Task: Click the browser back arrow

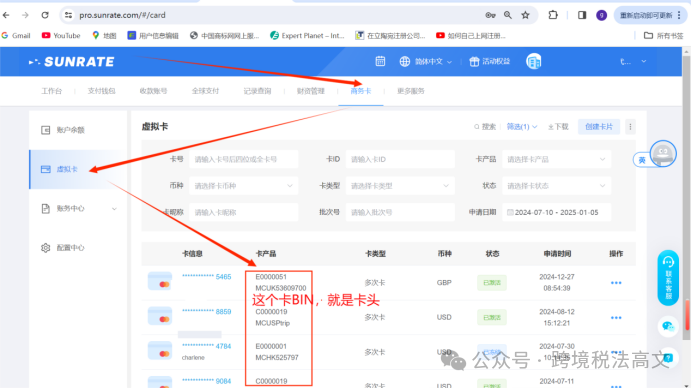Action: point(6,15)
